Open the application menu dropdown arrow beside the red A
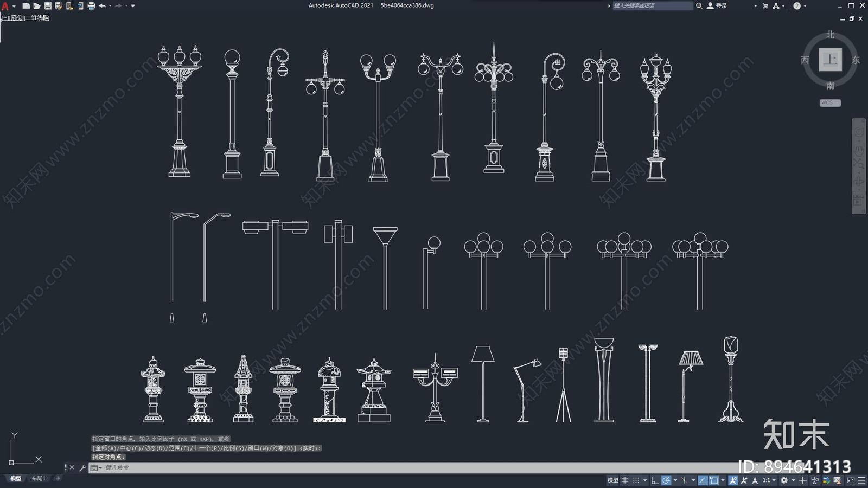The height and width of the screenshot is (488, 868). pyautogui.click(x=14, y=6)
